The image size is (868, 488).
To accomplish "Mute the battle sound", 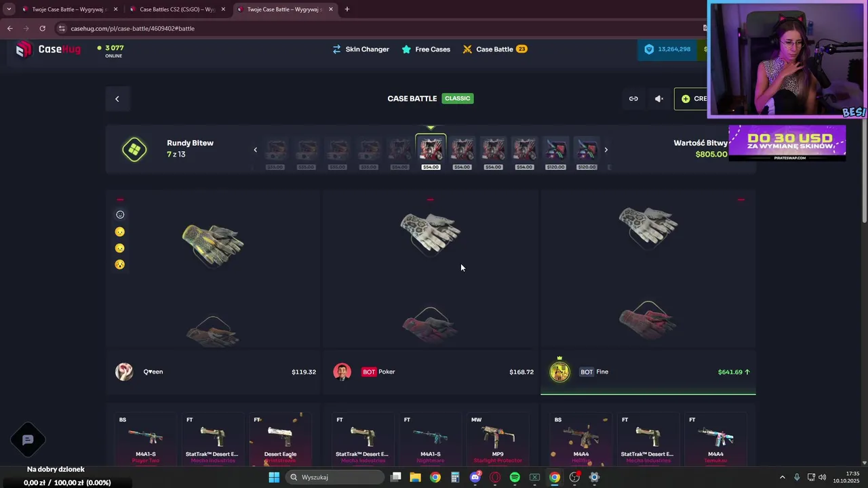I will click(658, 99).
